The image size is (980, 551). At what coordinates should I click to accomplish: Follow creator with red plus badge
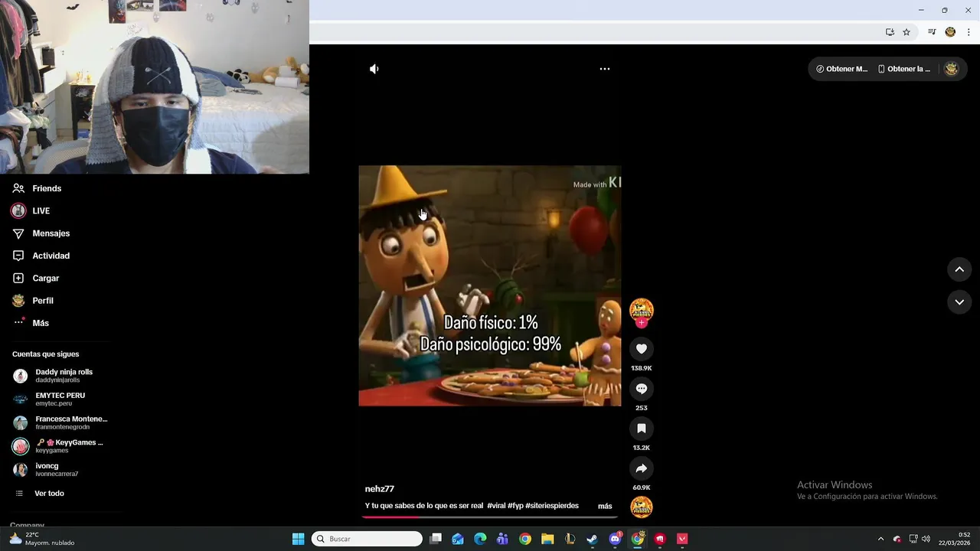tap(642, 323)
